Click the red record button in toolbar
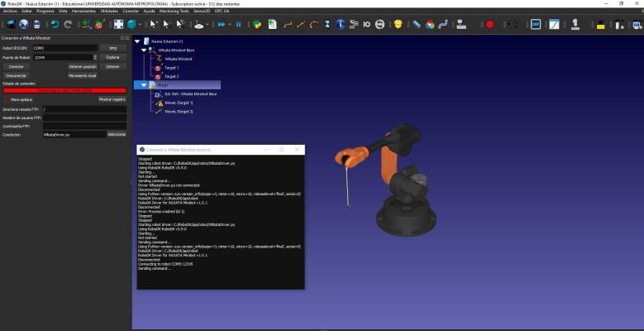 click(489, 24)
